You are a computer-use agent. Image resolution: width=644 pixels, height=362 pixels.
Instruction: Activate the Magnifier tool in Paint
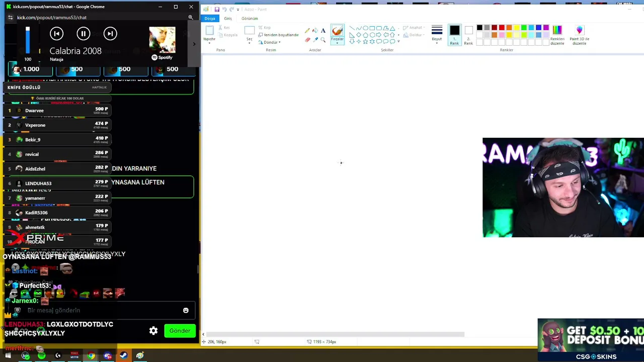(323, 40)
